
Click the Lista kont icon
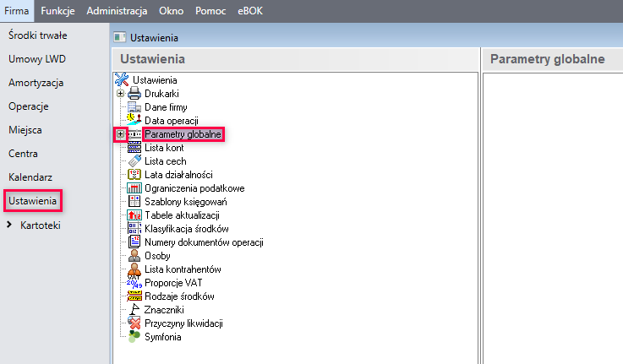pyautogui.click(x=134, y=148)
